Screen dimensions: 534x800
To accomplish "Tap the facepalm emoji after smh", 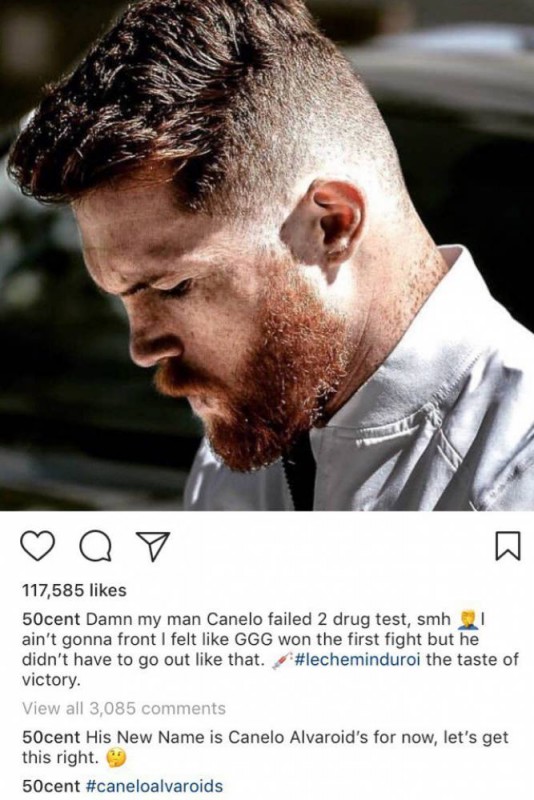I will point(468,619).
